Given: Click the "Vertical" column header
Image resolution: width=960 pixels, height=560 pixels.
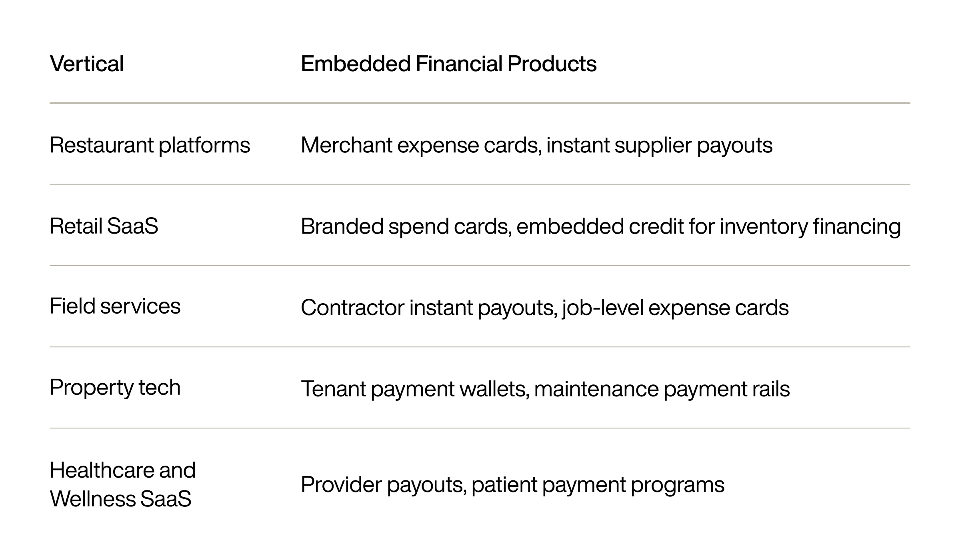Looking at the screenshot, I should (x=87, y=64).
